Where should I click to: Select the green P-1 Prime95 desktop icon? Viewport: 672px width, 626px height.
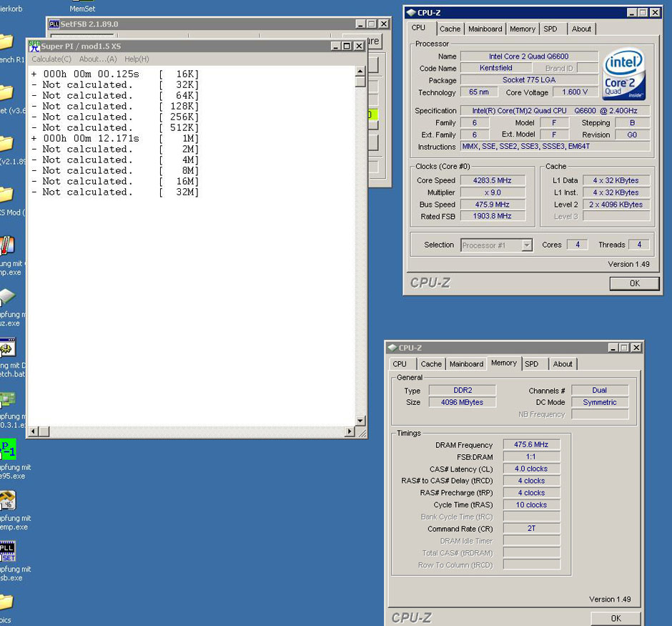pyautogui.click(x=8, y=449)
